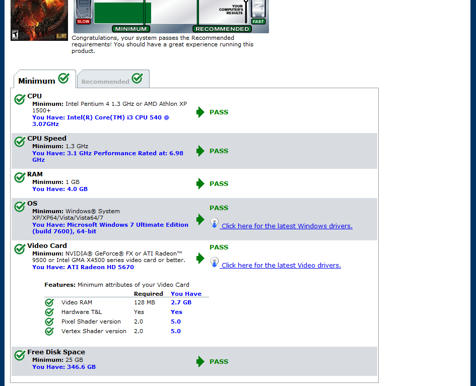Image resolution: width=476 pixels, height=386 pixels.
Task: Select 'You Have: 4.0 GB' RAM text
Action: click(60, 189)
